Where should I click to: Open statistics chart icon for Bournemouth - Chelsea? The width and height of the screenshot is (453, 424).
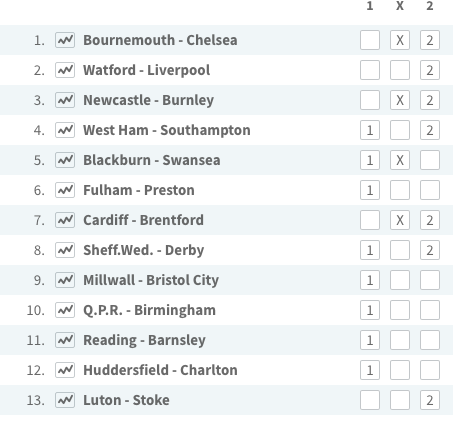coord(65,40)
